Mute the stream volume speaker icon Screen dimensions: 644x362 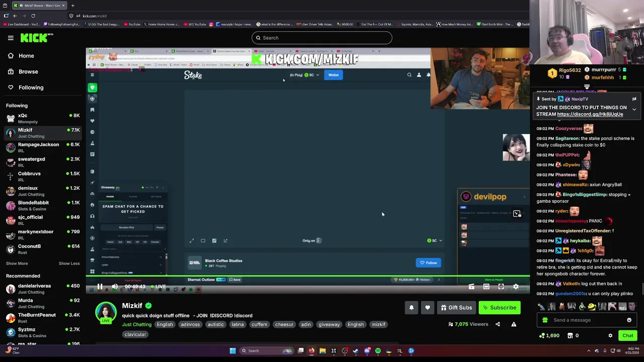[x=115, y=287]
